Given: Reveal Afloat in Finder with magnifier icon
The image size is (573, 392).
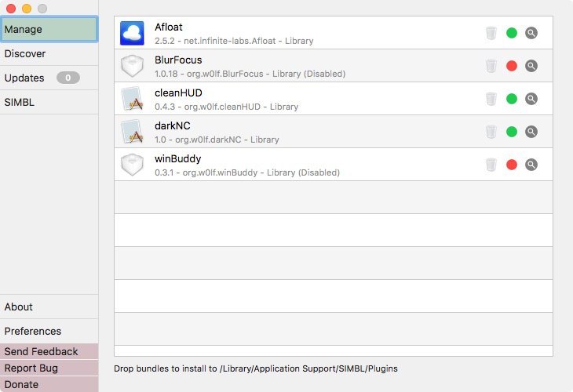Looking at the screenshot, I should tap(531, 33).
